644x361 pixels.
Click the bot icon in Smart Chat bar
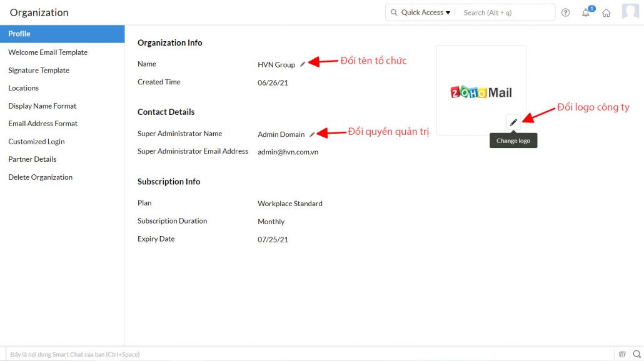(x=622, y=354)
